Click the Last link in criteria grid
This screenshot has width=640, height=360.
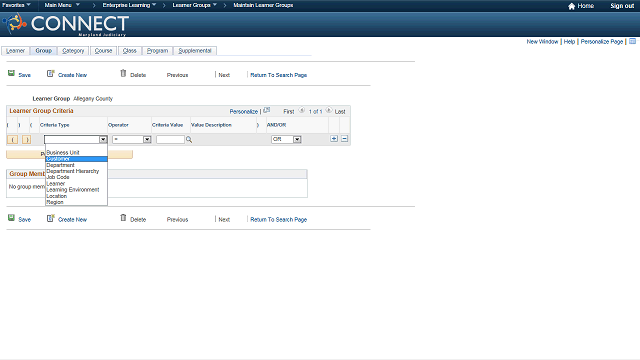coord(340,111)
